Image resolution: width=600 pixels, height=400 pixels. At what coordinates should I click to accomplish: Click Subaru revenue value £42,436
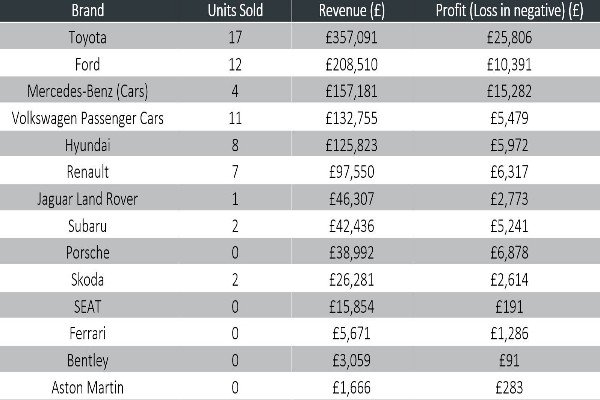tap(351, 226)
